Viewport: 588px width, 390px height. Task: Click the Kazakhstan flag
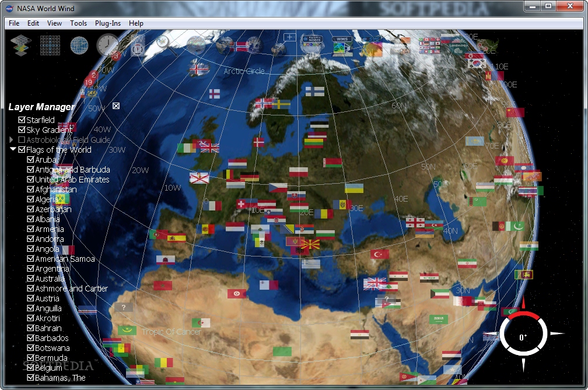(x=474, y=141)
